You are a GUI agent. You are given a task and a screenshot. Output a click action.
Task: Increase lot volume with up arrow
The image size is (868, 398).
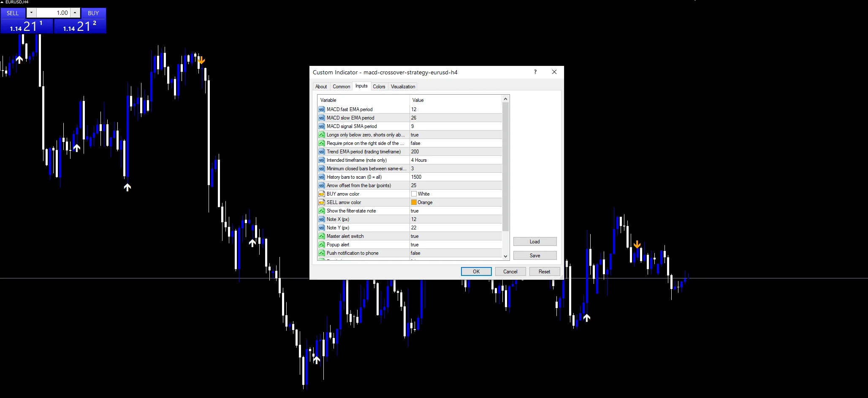pyautogui.click(x=75, y=13)
